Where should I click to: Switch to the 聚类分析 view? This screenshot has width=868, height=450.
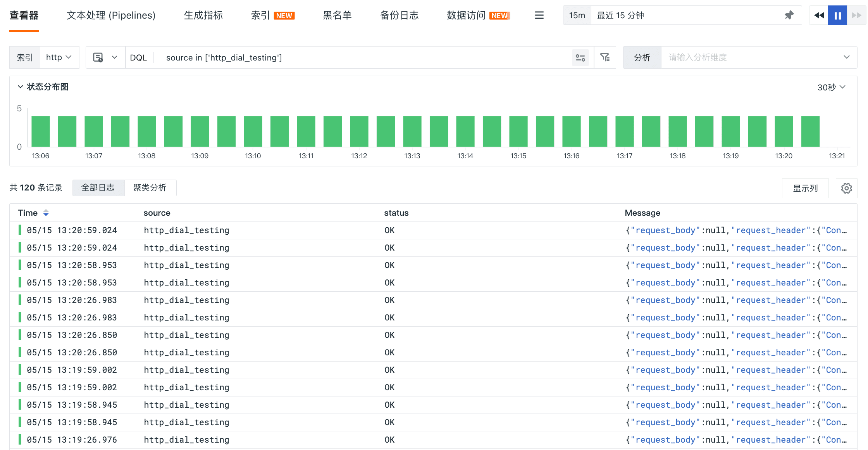click(150, 188)
